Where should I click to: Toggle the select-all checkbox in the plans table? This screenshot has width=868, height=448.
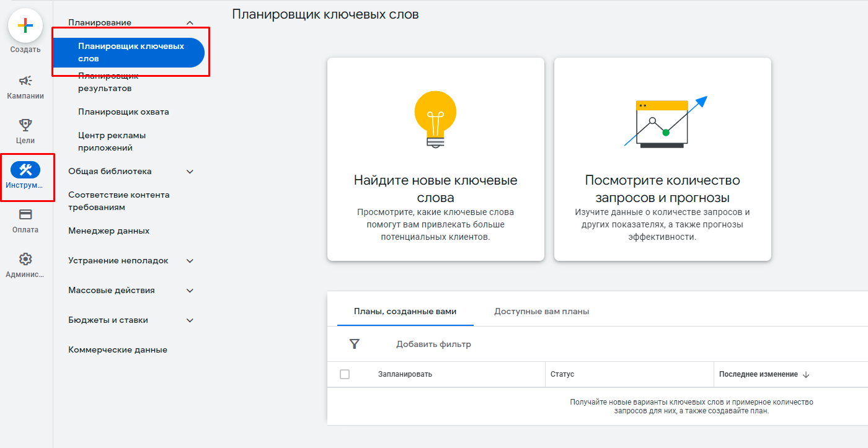pos(345,374)
